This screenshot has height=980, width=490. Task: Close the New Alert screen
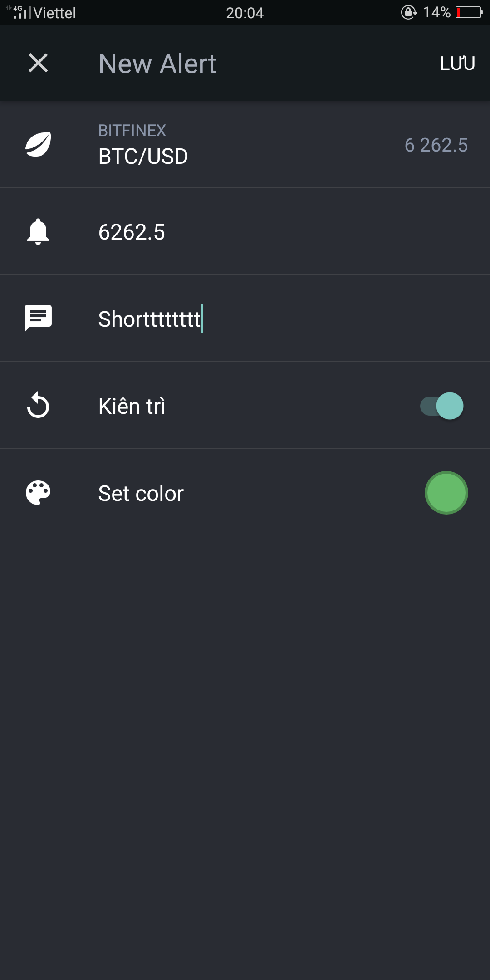pyautogui.click(x=38, y=63)
